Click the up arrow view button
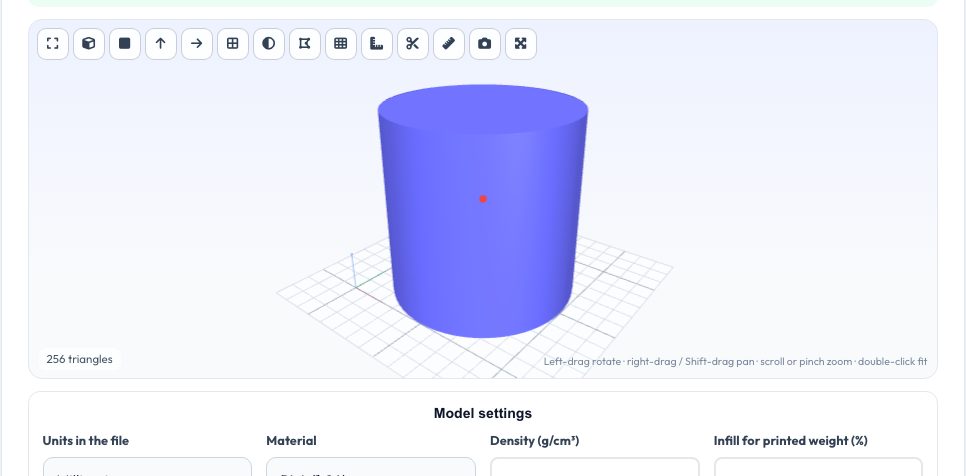This screenshot has width=966, height=476. click(161, 44)
